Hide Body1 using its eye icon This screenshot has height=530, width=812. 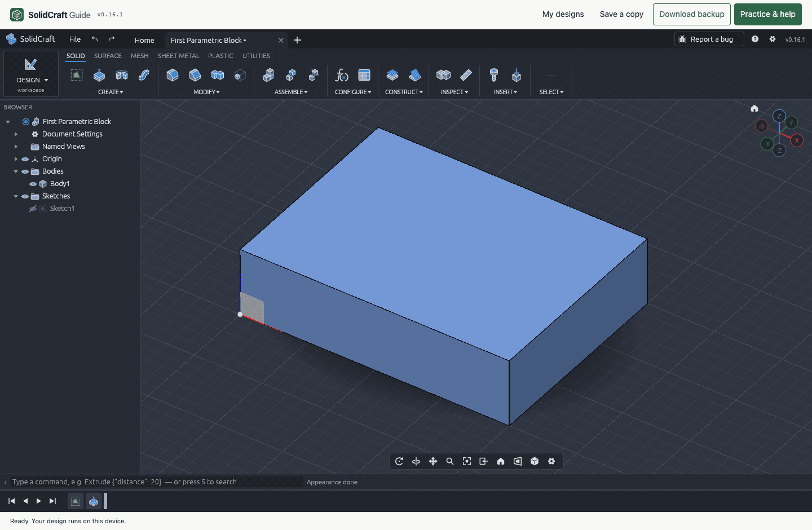tap(33, 184)
